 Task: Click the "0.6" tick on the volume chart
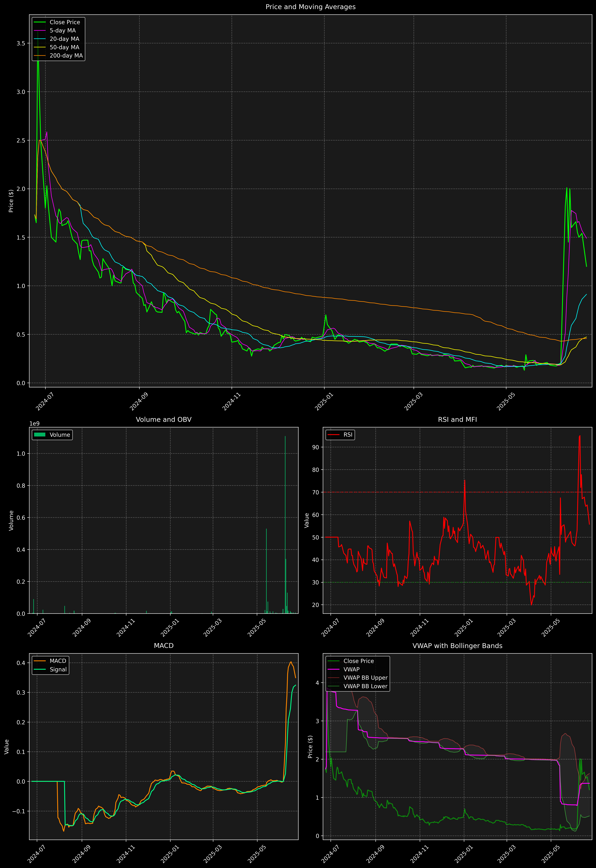[x=21, y=518]
